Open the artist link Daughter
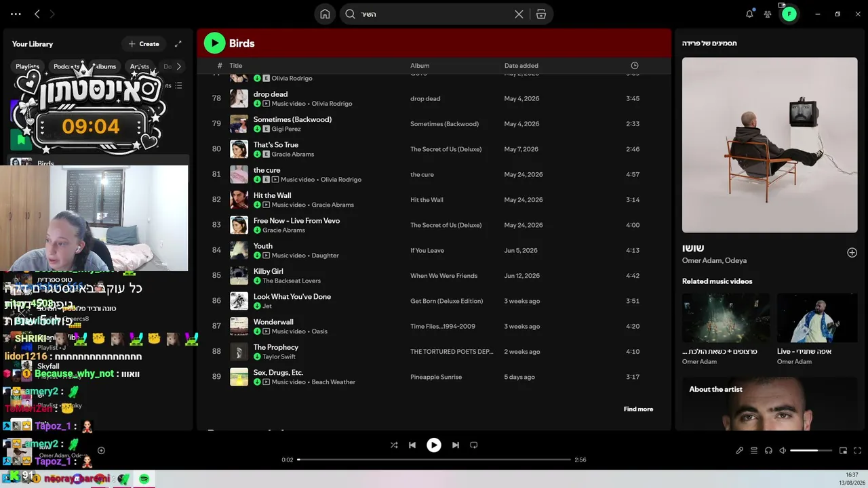The height and width of the screenshot is (488, 868). click(325, 256)
